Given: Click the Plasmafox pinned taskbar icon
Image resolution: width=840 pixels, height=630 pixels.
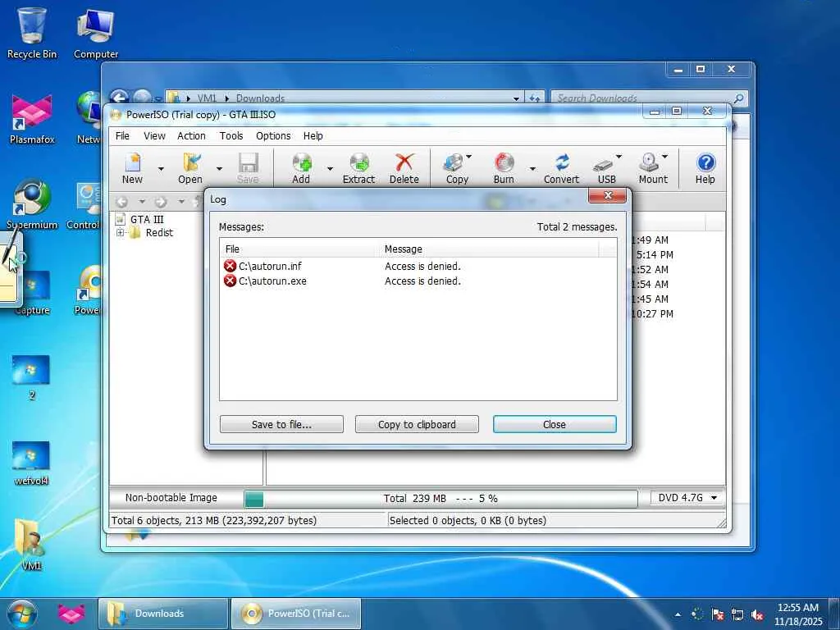Looking at the screenshot, I should pyautogui.click(x=71, y=614).
